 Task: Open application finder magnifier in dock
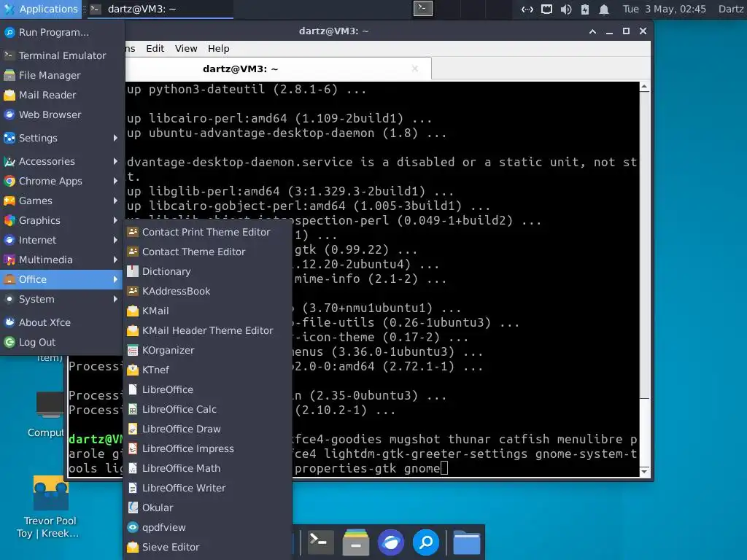click(426, 542)
